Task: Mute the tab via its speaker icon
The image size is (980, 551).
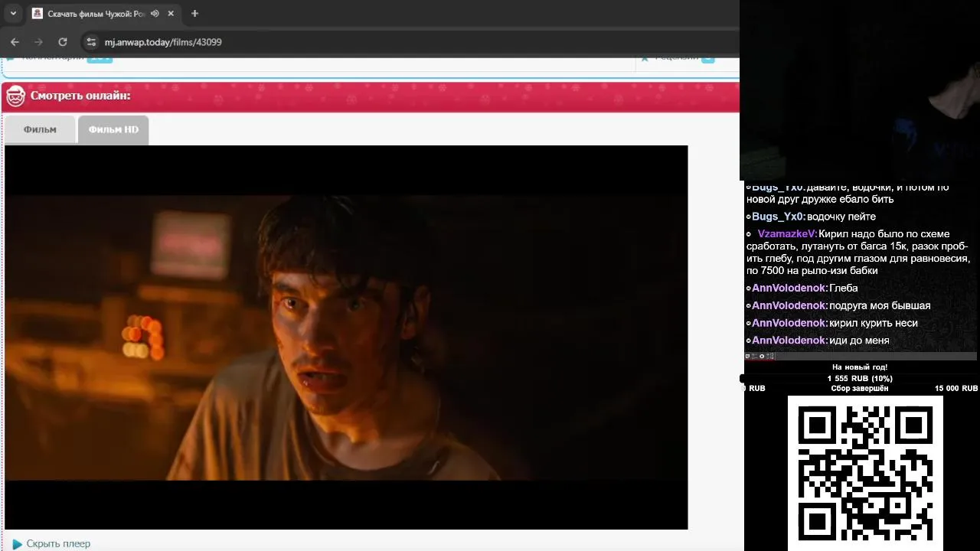Action: tap(155, 14)
